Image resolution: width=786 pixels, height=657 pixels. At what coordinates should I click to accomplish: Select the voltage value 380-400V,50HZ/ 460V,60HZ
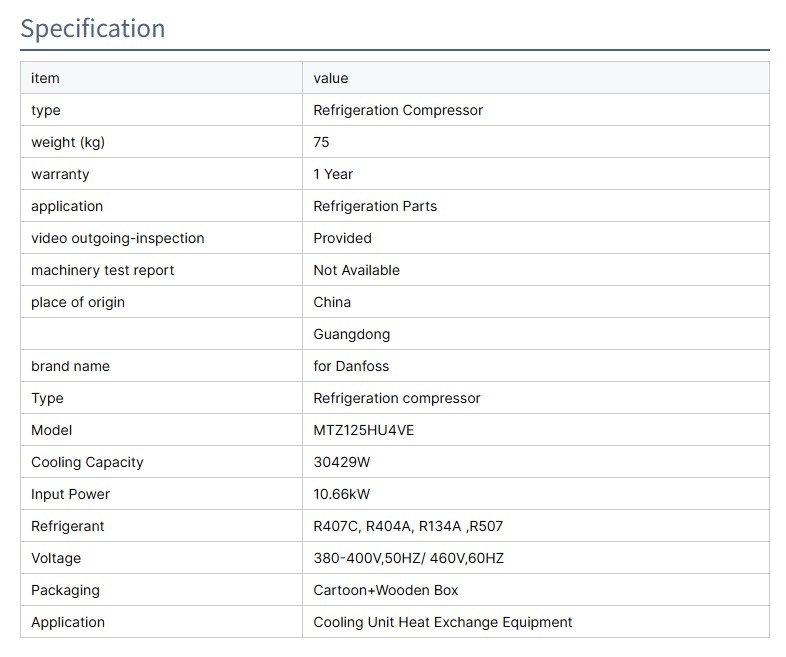(x=408, y=558)
